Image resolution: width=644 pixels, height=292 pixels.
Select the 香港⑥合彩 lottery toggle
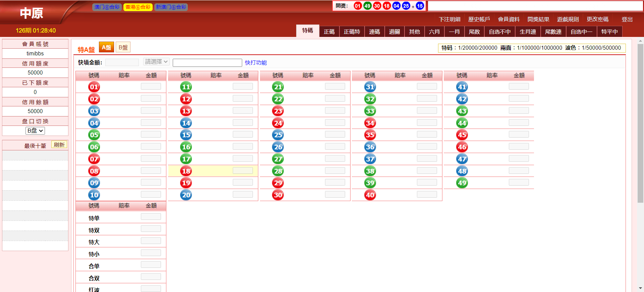[x=138, y=7]
